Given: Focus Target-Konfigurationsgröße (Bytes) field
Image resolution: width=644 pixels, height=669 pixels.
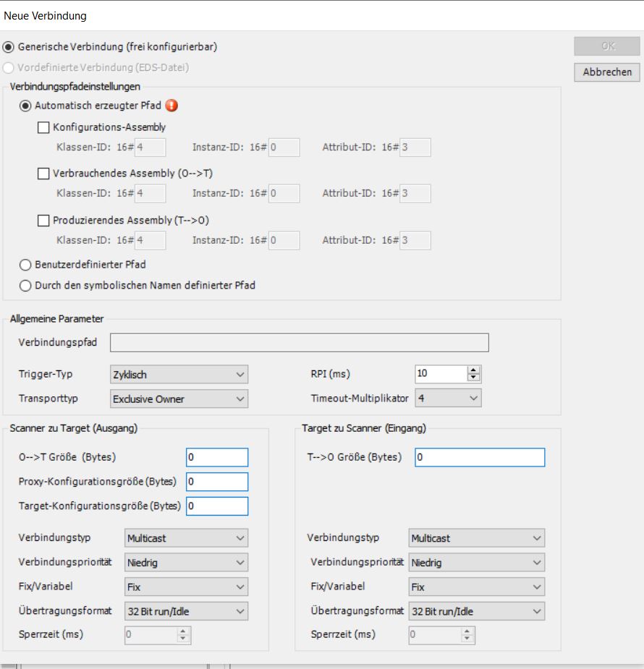Looking at the screenshot, I should tap(217, 506).
